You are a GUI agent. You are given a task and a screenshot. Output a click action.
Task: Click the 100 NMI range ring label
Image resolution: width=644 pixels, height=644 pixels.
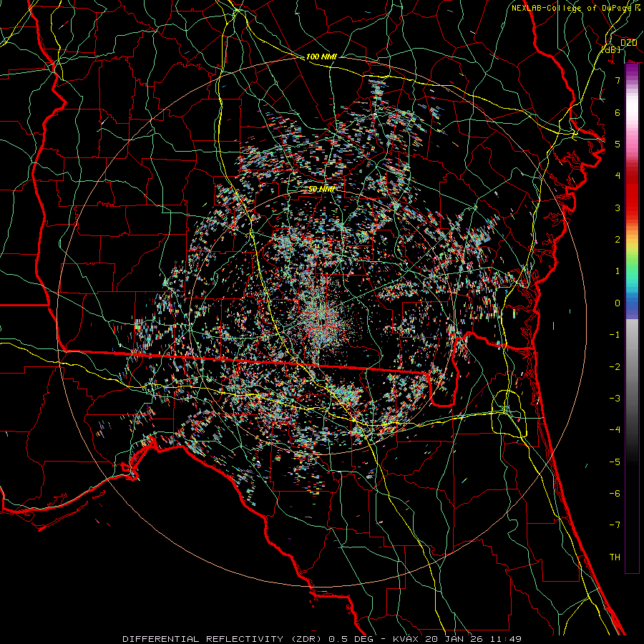[321, 57]
